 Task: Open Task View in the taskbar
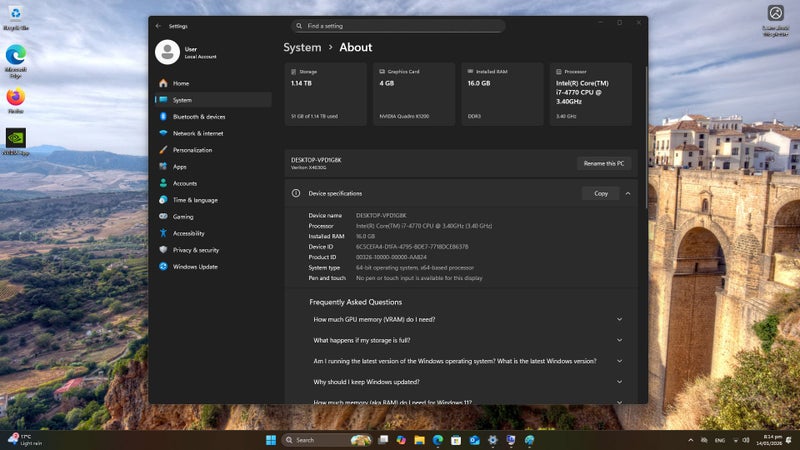[x=383, y=440]
